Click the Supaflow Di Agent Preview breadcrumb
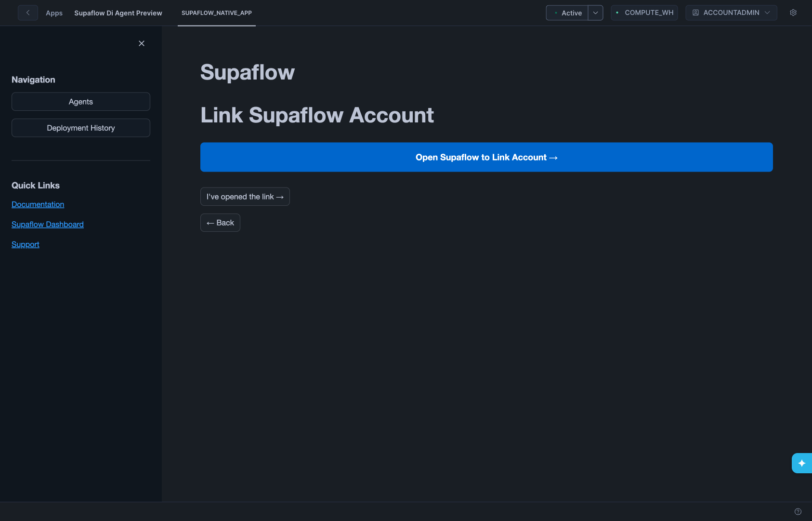812x521 pixels. point(118,13)
